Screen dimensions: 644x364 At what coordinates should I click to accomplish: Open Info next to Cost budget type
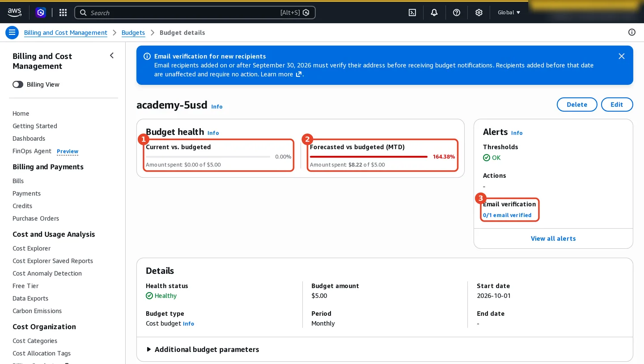click(x=189, y=324)
